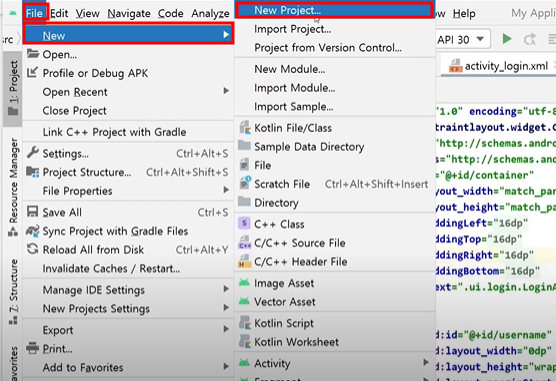Click the green Run app button
Viewport: 556px width, 381px height.
(507, 39)
